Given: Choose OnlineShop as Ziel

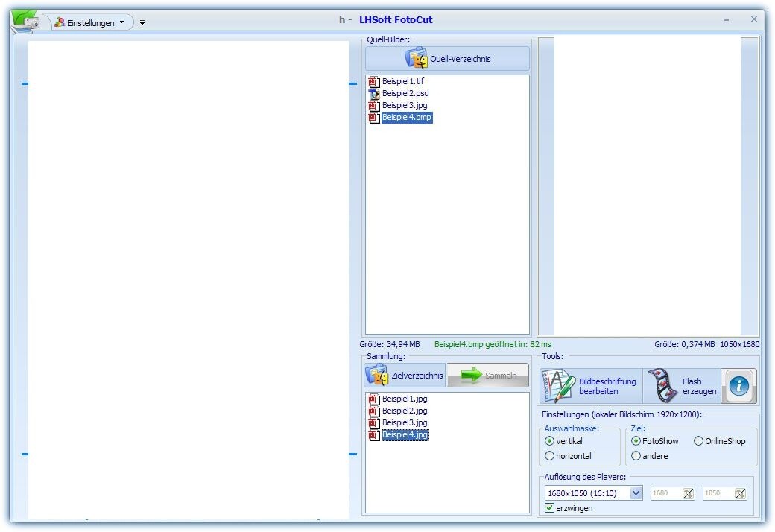Looking at the screenshot, I should [699, 441].
